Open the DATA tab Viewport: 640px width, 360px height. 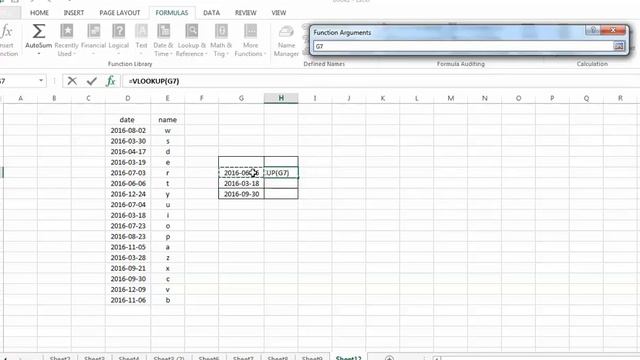(211, 13)
